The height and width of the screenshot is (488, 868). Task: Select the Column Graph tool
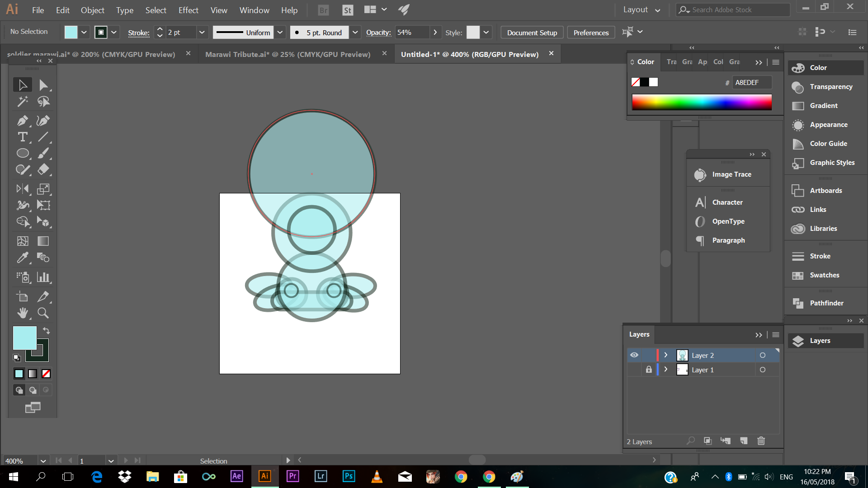point(43,277)
